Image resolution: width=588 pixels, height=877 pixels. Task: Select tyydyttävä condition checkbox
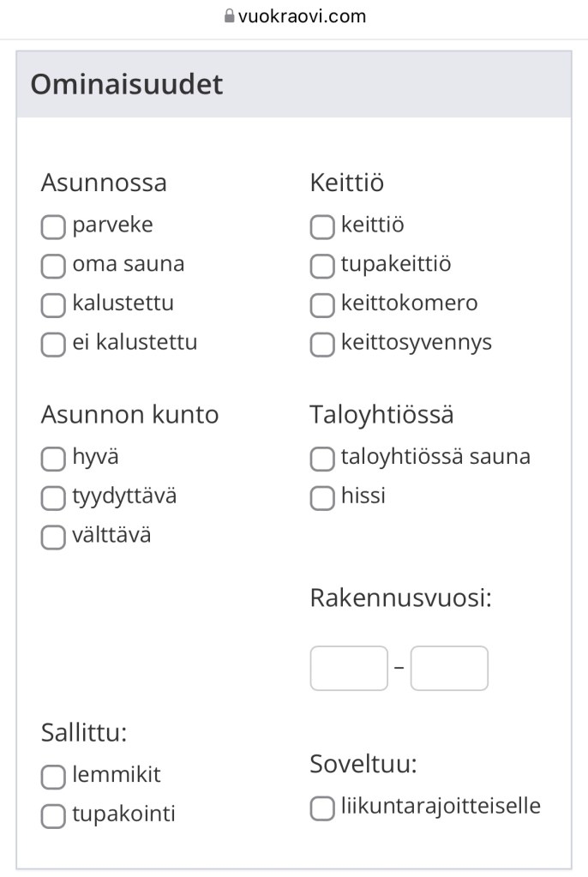click(53, 498)
